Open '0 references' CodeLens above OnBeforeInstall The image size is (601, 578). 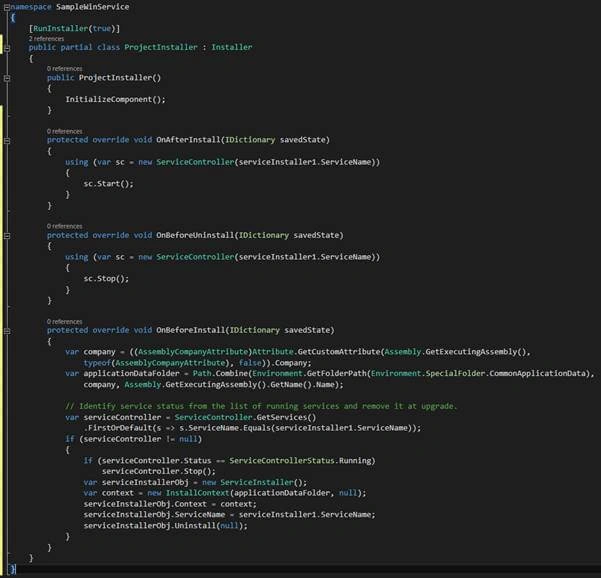[x=64, y=322]
